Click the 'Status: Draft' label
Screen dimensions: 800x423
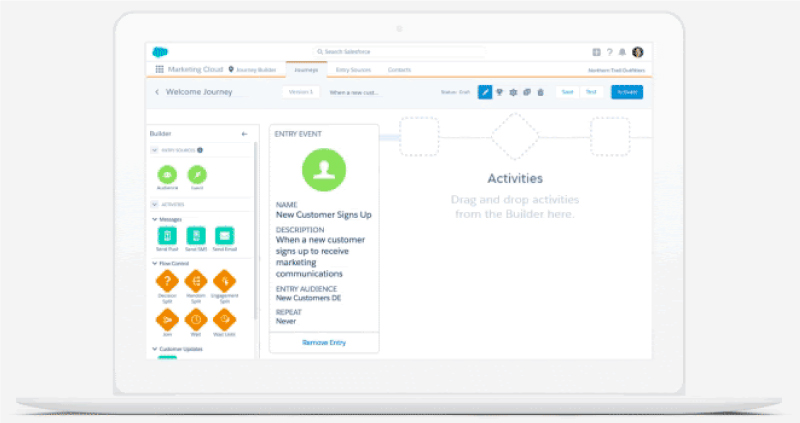click(x=455, y=92)
